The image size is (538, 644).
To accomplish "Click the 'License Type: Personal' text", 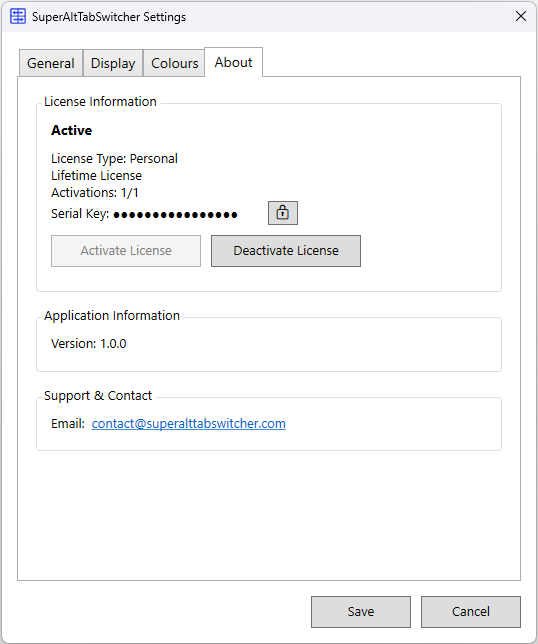I will point(114,159).
